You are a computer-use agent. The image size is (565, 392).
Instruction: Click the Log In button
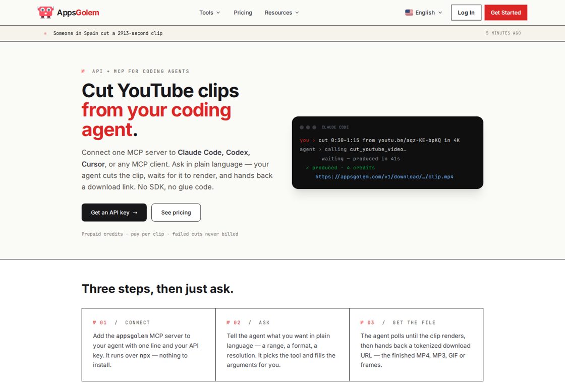click(x=466, y=13)
